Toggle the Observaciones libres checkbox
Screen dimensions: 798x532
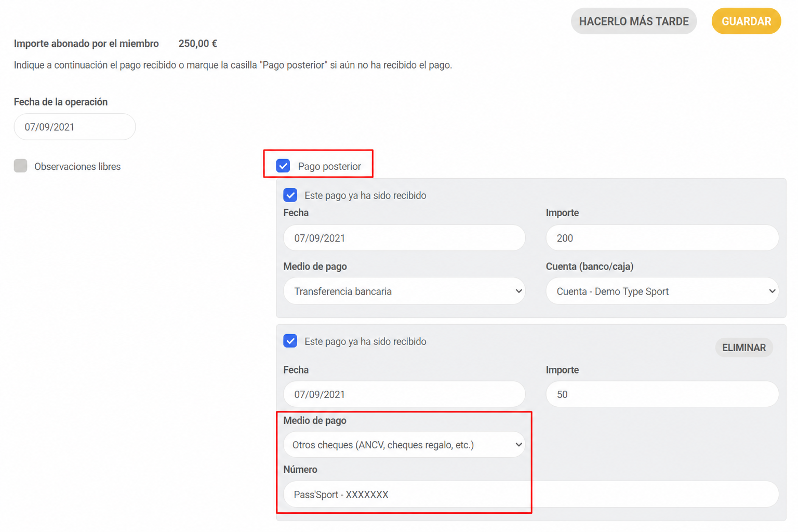(20, 166)
